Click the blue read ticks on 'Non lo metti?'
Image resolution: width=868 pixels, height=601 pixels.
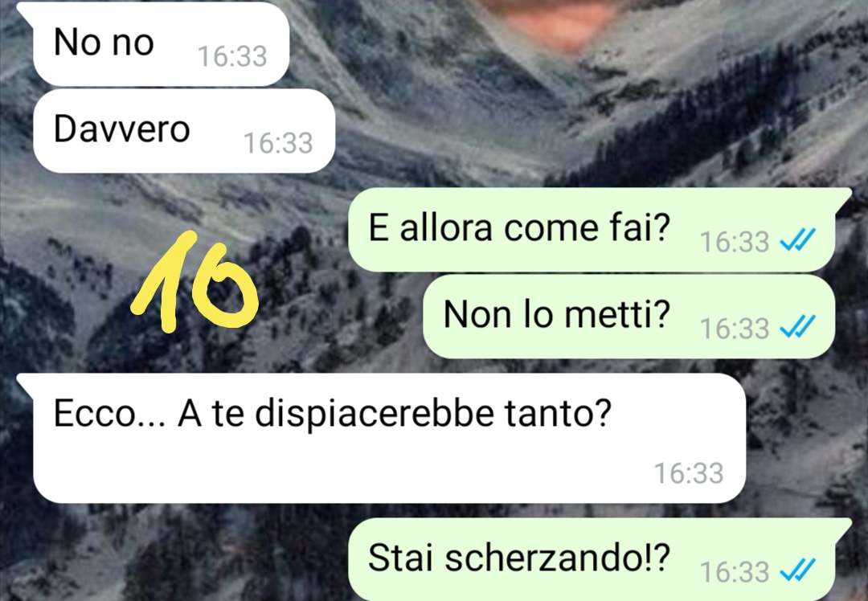coord(797,327)
